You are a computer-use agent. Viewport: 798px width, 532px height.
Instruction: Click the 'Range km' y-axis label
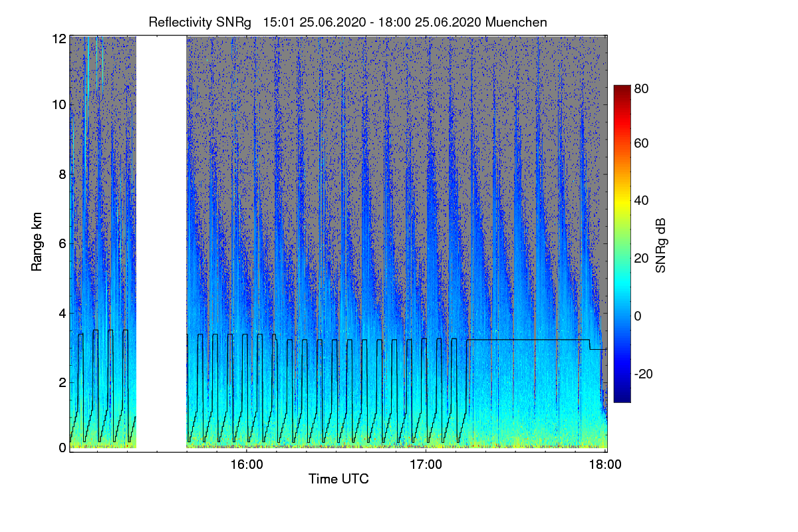coord(39,242)
